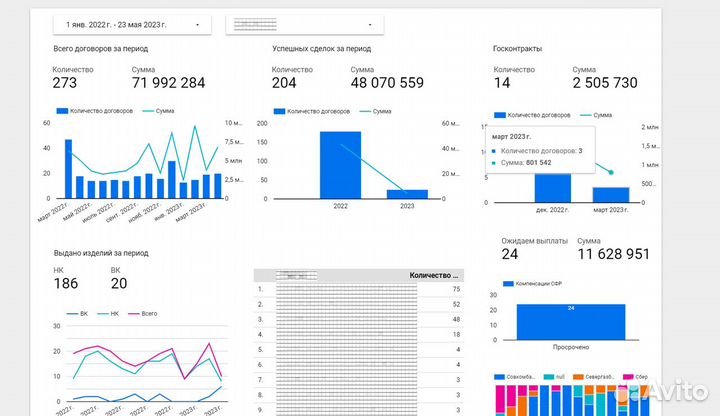This screenshot has height=416, width=720.
Task: Select the Просрочено bar labeled 24
Action: (x=570, y=322)
